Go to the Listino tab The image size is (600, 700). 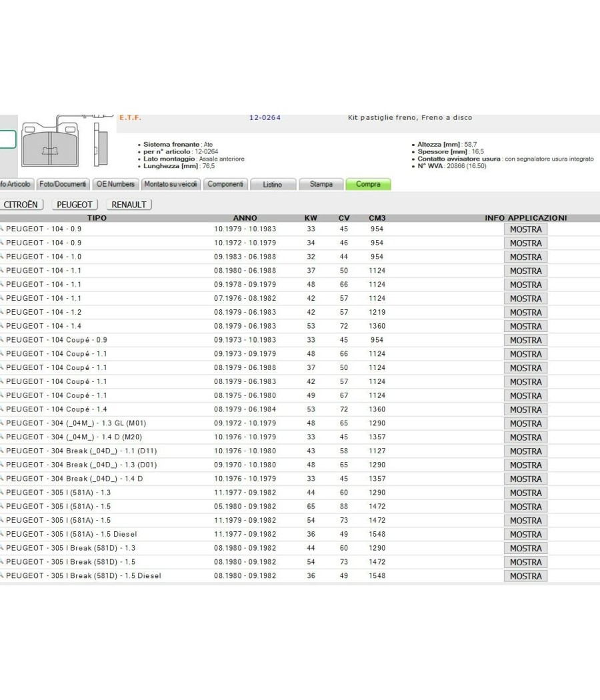pyautogui.click(x=272, y=185)
